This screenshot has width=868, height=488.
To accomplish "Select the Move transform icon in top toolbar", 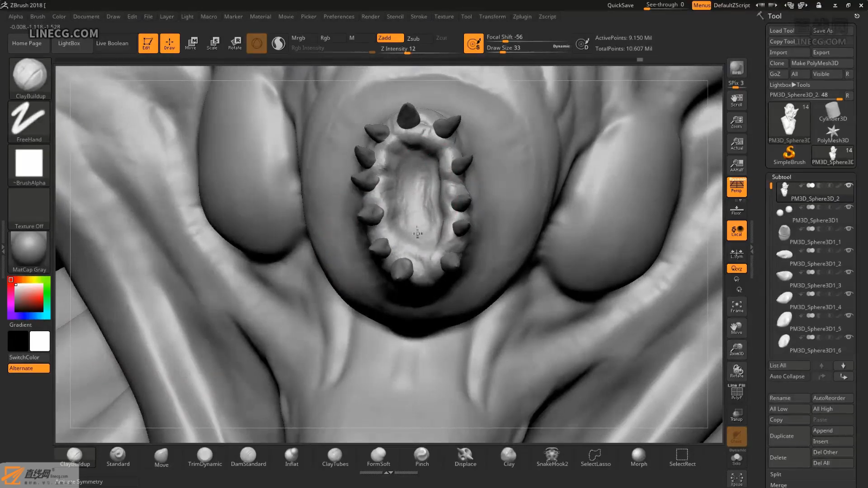I will point(191,43).
